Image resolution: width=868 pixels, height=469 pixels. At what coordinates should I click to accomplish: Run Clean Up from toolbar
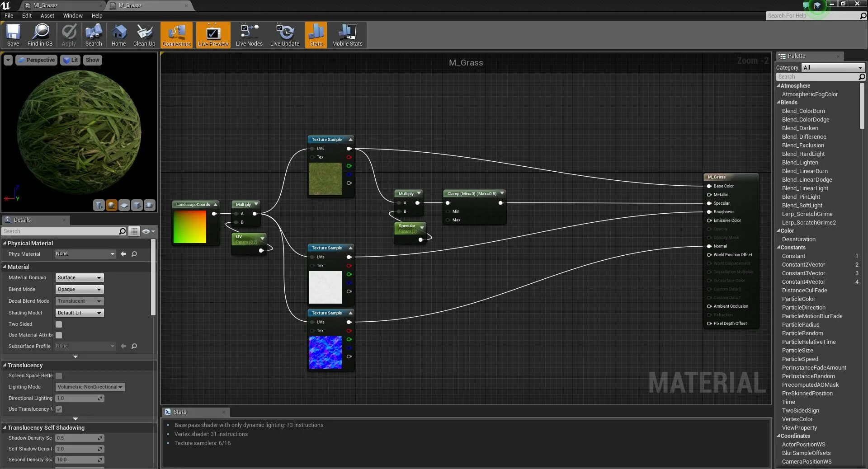click(x=144, y=35)
